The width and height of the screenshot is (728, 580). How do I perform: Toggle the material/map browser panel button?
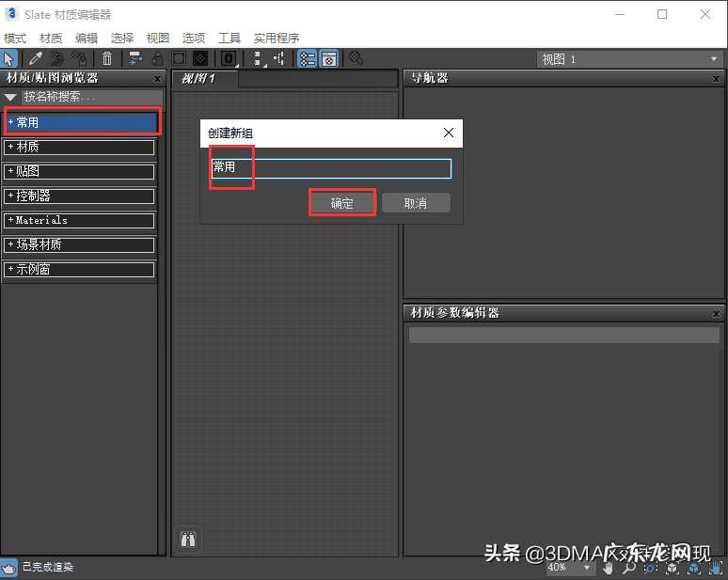pyautogui.click(x=307, y=58)
